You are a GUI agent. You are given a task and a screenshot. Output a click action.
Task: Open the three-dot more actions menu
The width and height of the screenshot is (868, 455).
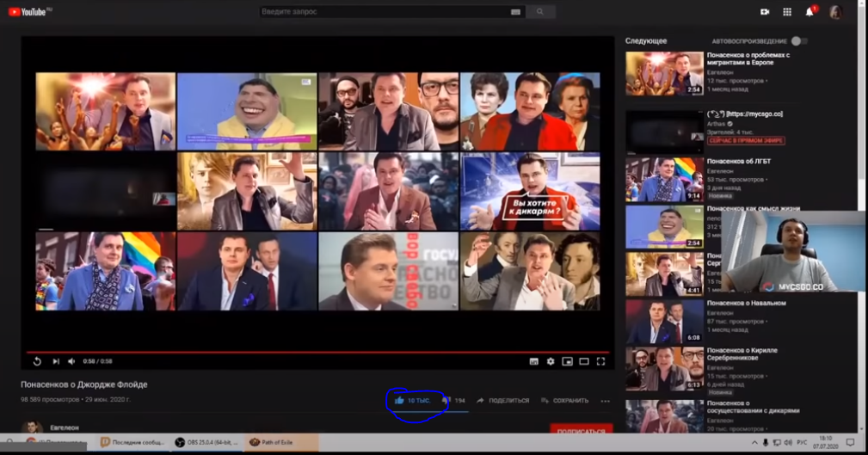(605, 401)
